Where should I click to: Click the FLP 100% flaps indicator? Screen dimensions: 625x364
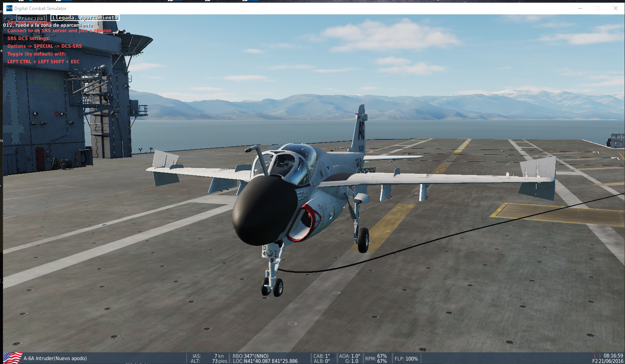coord(406,359)
